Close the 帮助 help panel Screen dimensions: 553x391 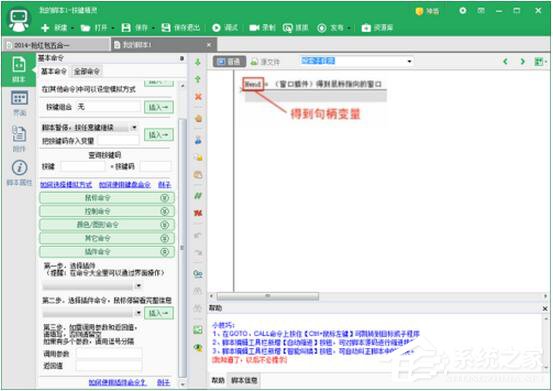point(545,308)
